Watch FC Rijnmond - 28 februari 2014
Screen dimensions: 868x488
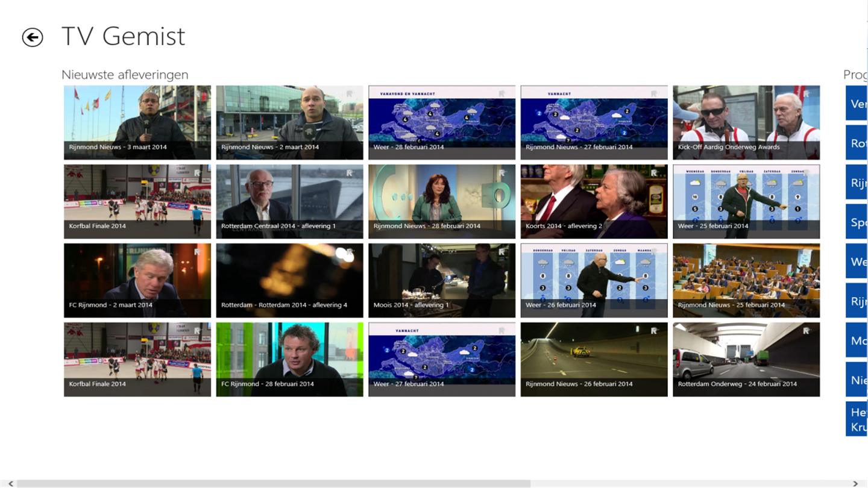tap(290, 360)
